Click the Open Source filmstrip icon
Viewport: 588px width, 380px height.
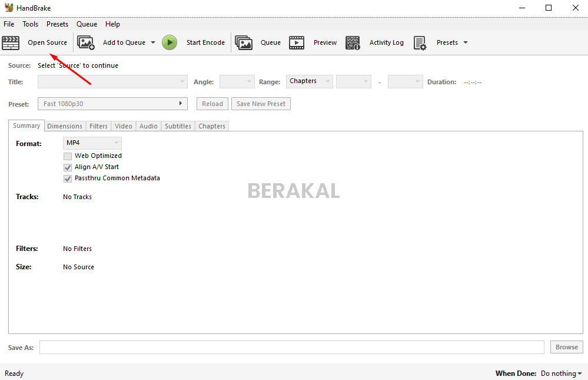click(x=11, y=42)
